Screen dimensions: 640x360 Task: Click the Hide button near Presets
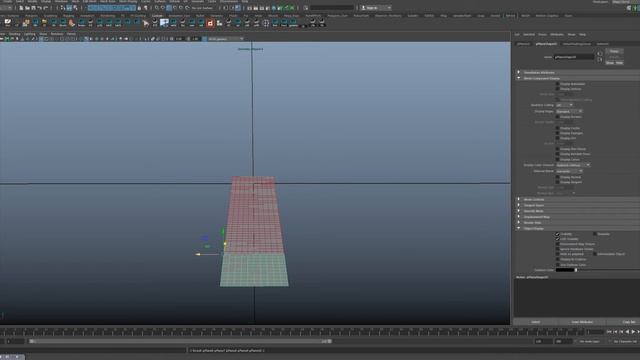(x=619, y=63)
